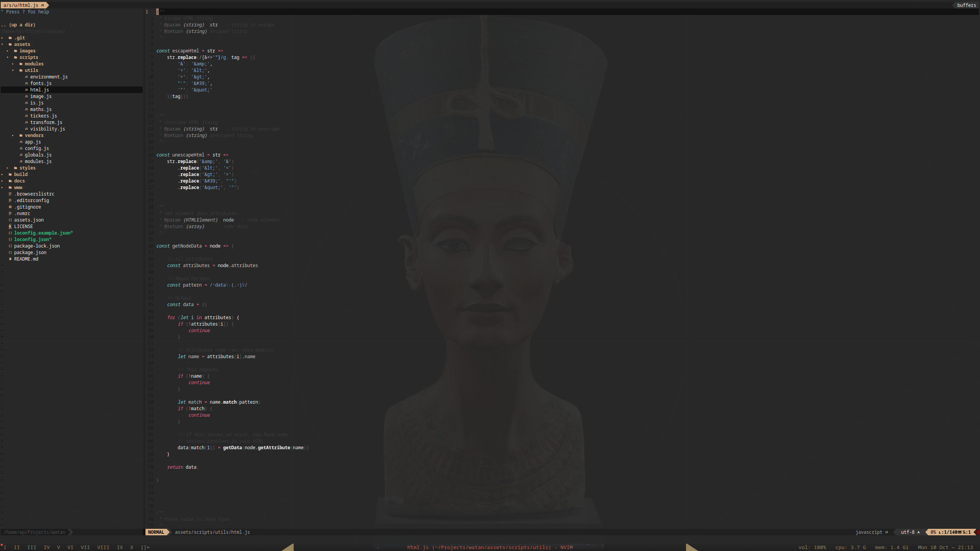Click the JS icon in javascript statusline segment
980x551 pixels.
887,532
